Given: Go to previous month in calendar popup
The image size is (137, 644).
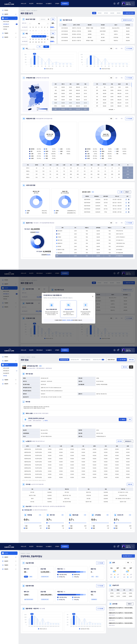Looking at the screenshot, I should click(x=30, y=24).
